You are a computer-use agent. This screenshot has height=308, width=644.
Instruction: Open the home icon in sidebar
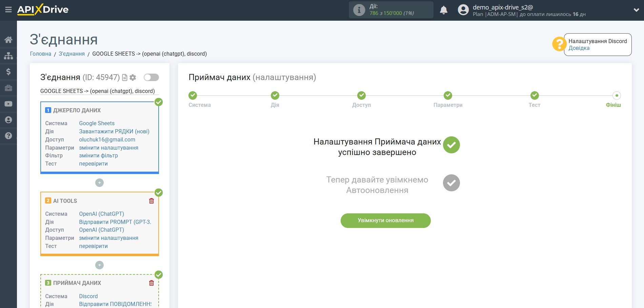tap(8, 40)
